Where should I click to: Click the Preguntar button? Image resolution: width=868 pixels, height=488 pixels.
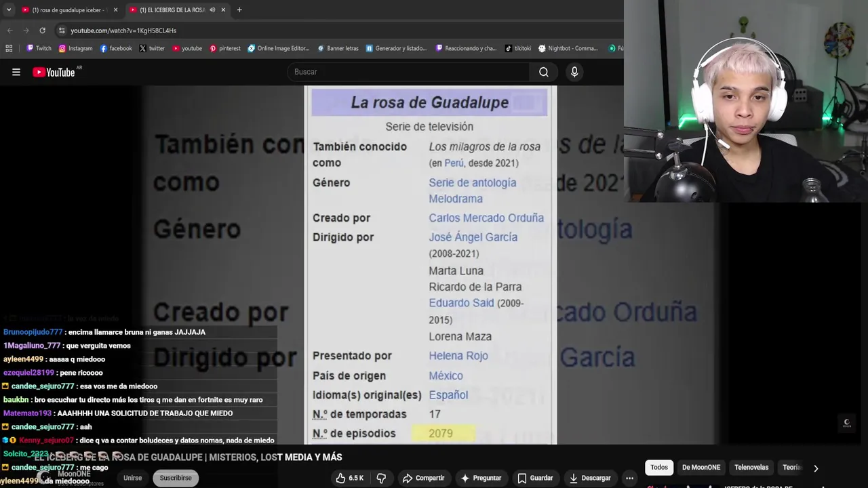[481, 478]
